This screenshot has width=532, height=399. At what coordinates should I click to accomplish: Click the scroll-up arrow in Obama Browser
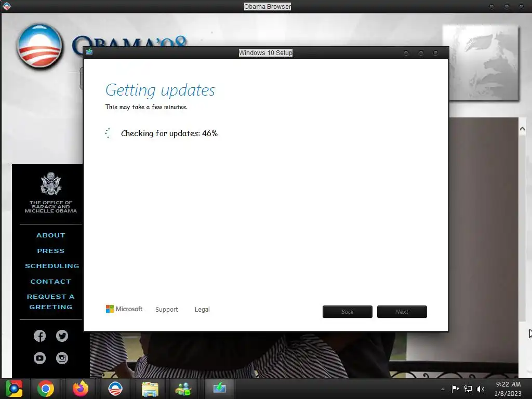tap(523, 129)
